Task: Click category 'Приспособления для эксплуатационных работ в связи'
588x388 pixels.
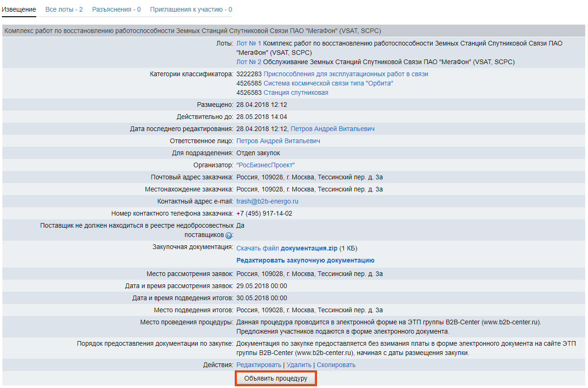Action: [345, 74]
